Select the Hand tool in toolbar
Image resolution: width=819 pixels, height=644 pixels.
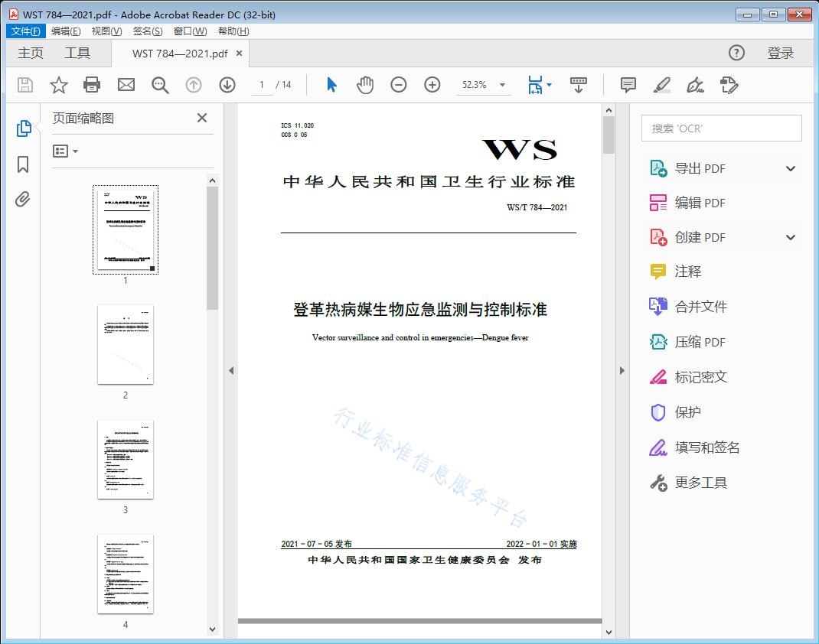click(x=365, y=85)
